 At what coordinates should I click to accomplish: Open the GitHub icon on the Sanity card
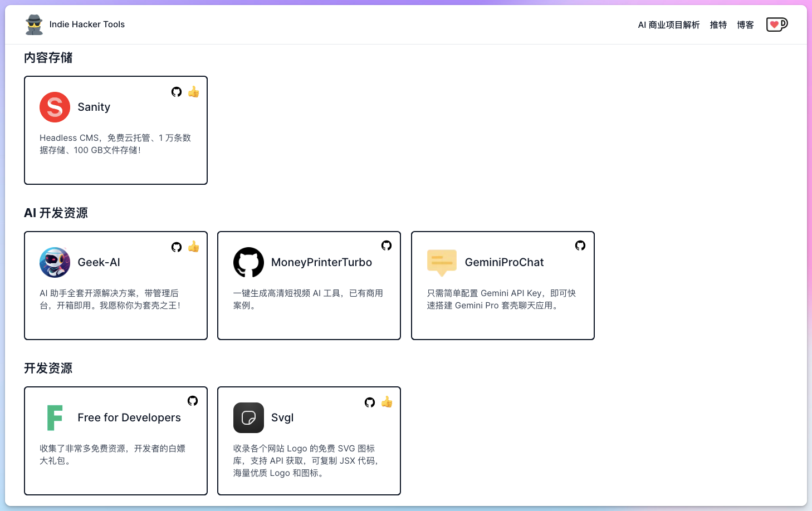click(177, 92)
